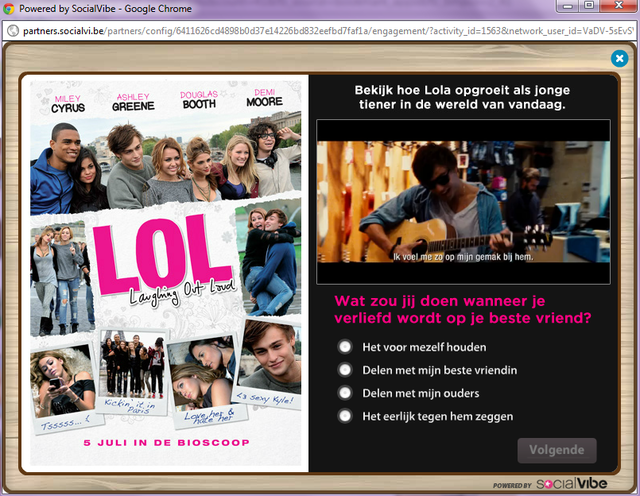Select 'Delen met mijn beste vriendin' option
Screen dimensions: 640x496
pos(345,370)
